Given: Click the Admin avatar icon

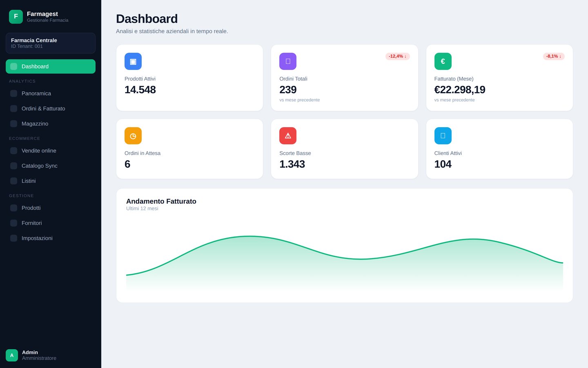Looking at the screenshot, I should [12, 355].
